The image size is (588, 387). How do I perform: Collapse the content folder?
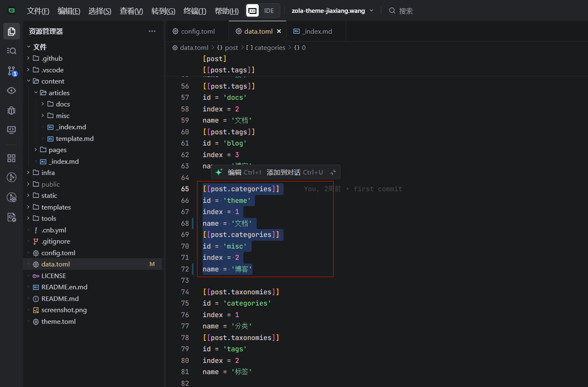coord(93,81)
